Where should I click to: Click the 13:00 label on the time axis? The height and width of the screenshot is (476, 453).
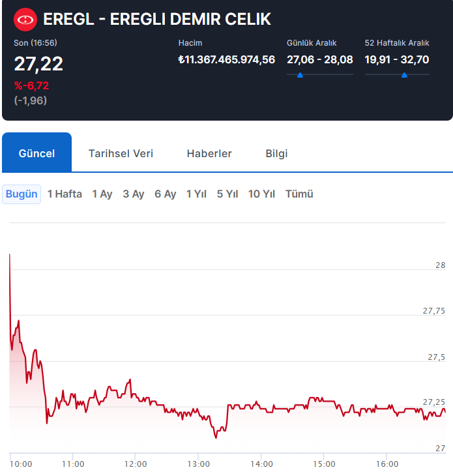pyautogui.click(x=199, y=464)
